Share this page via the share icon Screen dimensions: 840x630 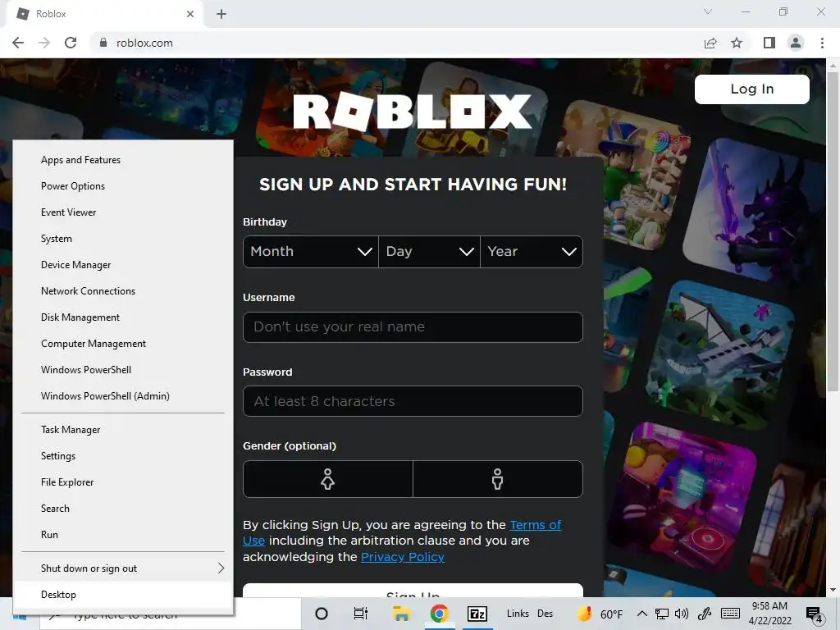click(710, 43)
